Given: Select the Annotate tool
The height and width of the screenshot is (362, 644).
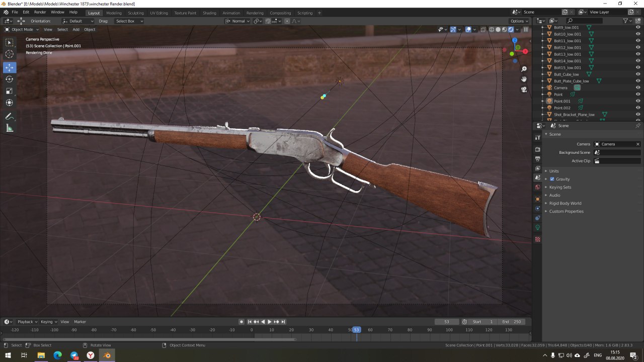Looking at the screenshot, I should [10, 116].
